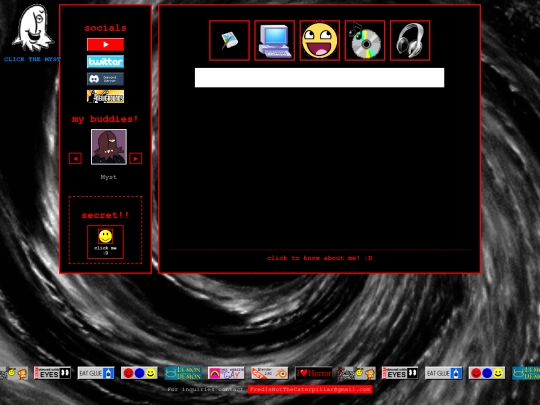540x405 pixels.
Task: Click the 'For inquiries contact' text
Action: point(205,390)
